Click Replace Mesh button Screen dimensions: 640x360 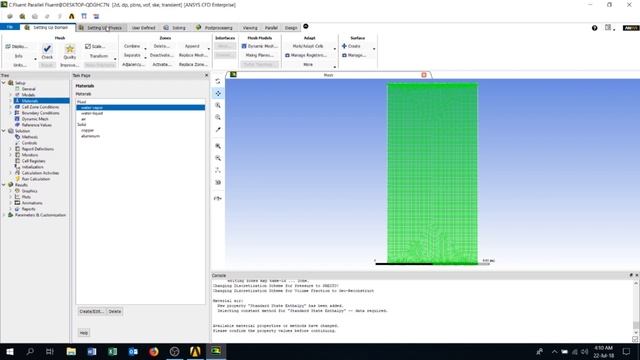click(x=193, y=55)
